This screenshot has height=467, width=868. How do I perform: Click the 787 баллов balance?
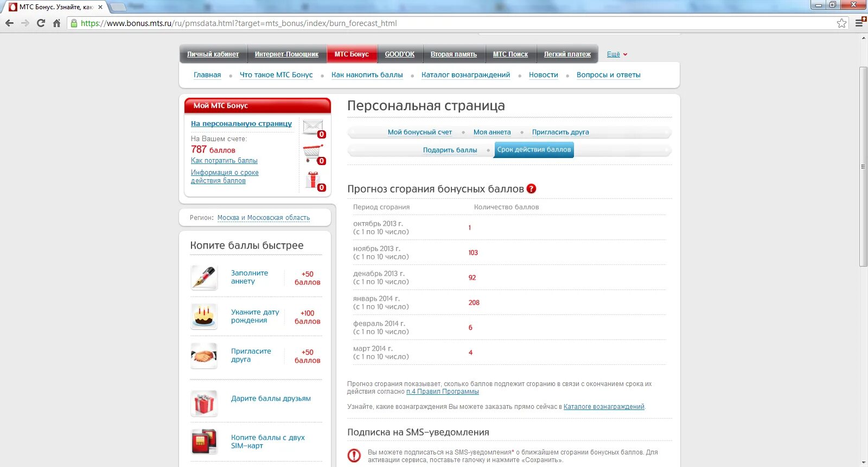213,149
